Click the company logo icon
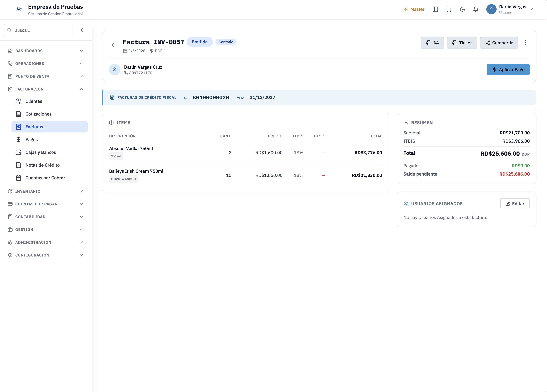547x392 pixels. (x=19, y=9)
